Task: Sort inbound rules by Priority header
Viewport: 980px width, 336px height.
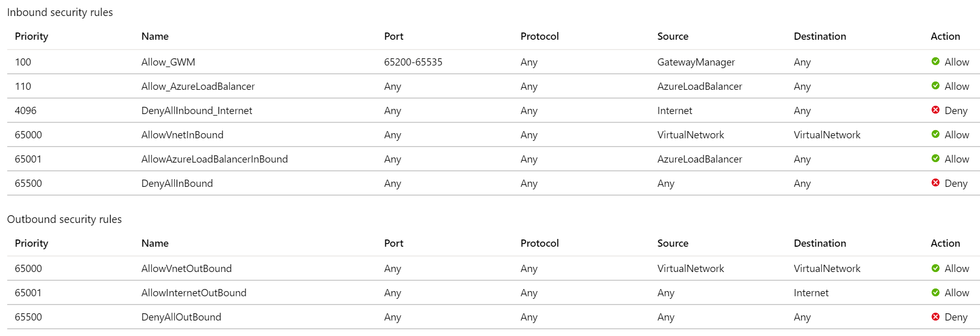Action: click(x=31, y=36)
